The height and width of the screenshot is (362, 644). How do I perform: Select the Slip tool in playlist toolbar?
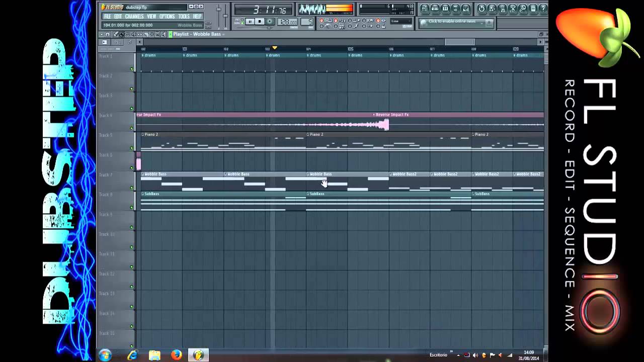(x=140, y=34)
